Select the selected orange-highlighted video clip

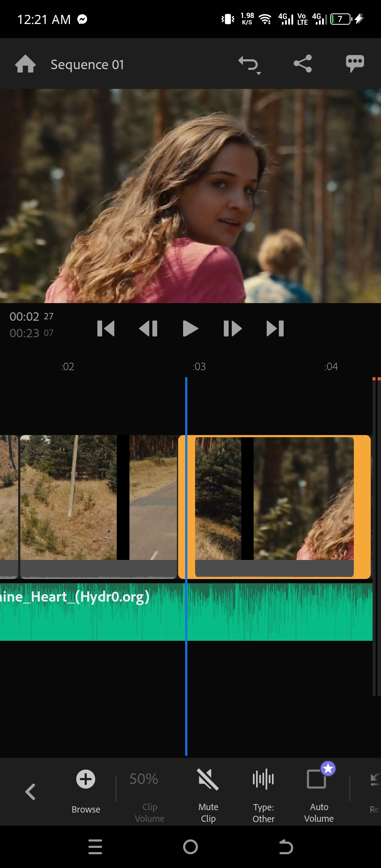274,507
